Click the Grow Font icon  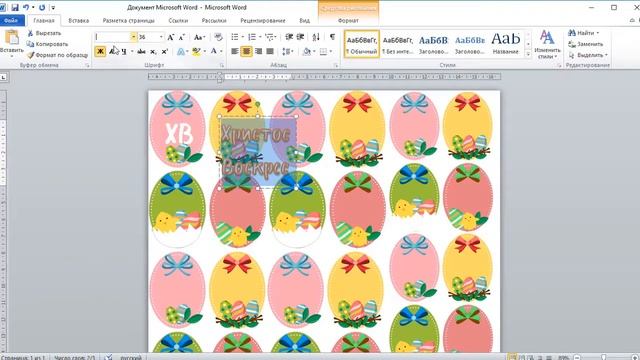point(171,37)
